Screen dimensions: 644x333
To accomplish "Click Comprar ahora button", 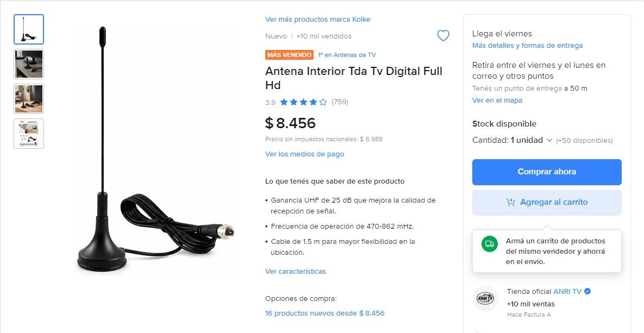I will pyautogui.click(x=547, y=172).
